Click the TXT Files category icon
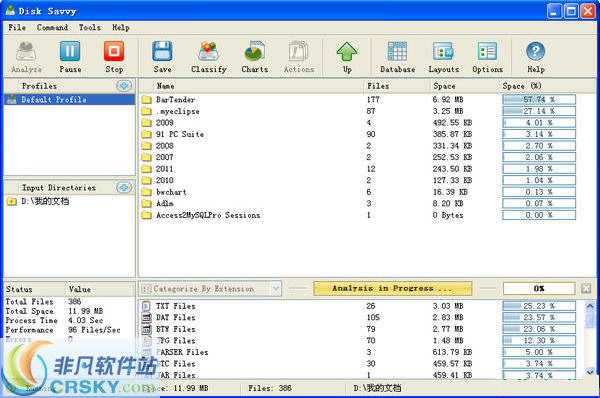The width and height of the screenshot is (600, 398). (x=146, y=306)
